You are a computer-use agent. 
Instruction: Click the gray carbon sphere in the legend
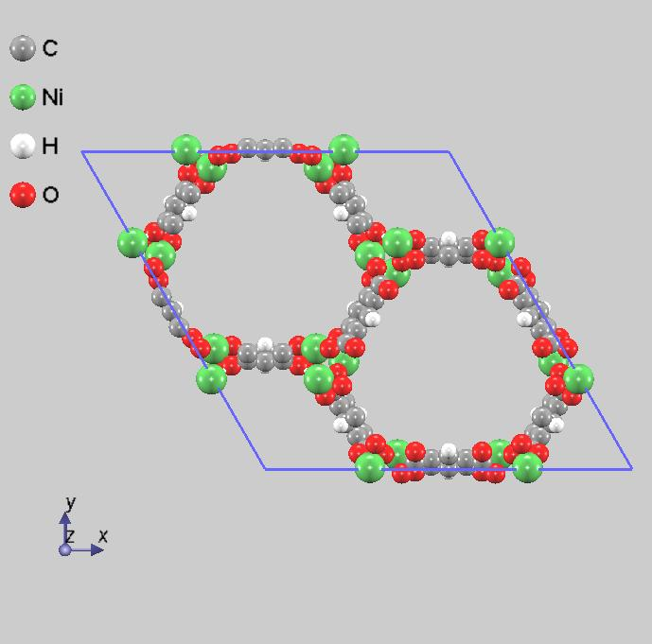click(x=23, y=48)
